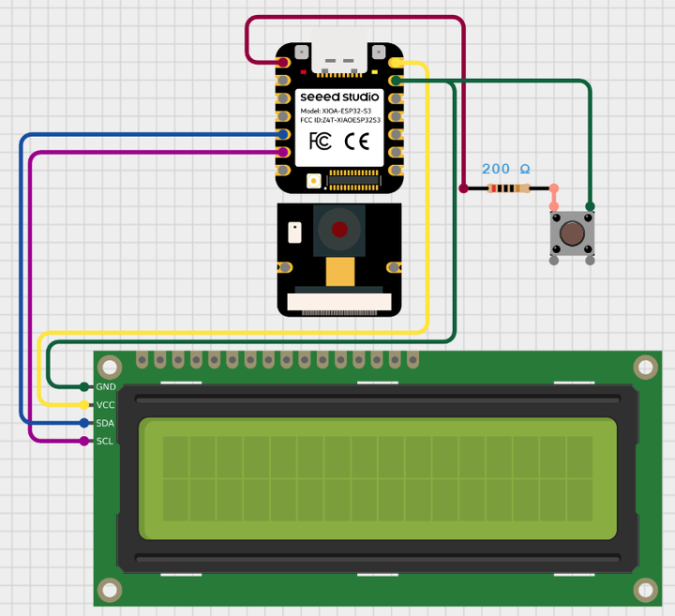Click the FC certification mark on board
The width and height of the screenshot is (675, 616).
pos(320,142)
